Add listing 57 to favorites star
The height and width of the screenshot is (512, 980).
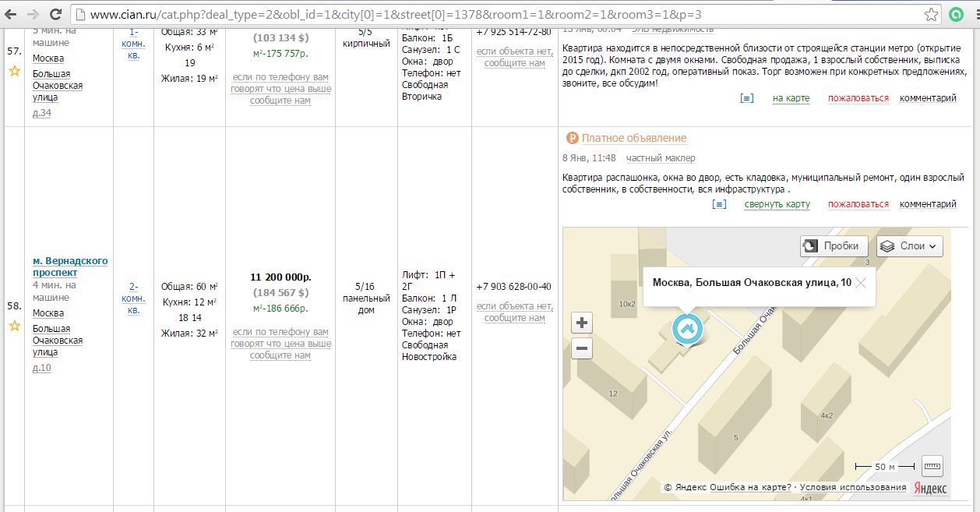coord(14,71)
